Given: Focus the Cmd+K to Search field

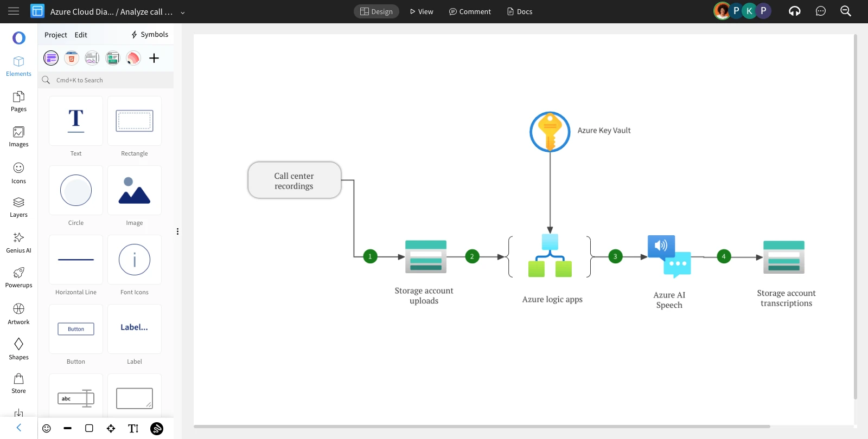Looking at the screenshot, I should (106, 80).
